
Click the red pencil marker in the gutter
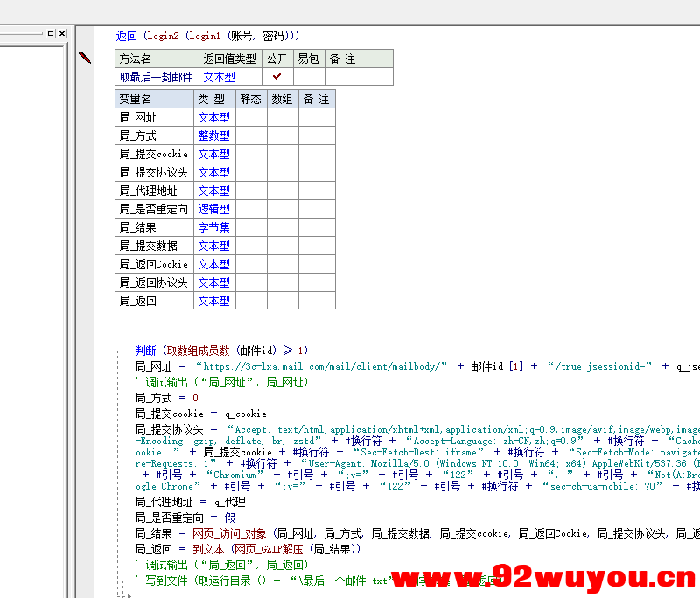(85, 58)
